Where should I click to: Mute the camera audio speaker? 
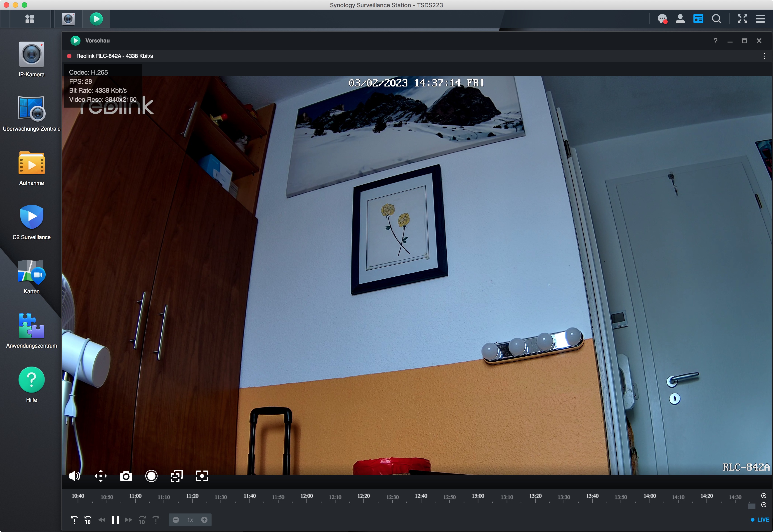pyautogui.click(x=75, y=476)
